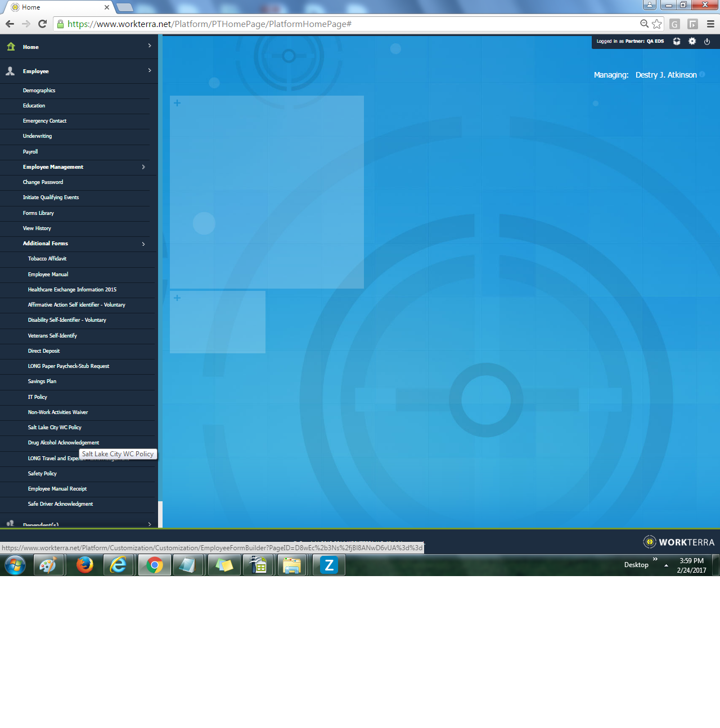Reload the page using browser refresh
Image resolution: width=720 pixels, height=728 pixels.
[42, 24]
